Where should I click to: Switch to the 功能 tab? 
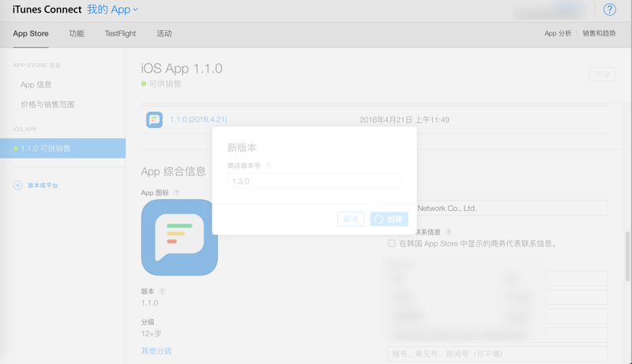tap(77, 33)
